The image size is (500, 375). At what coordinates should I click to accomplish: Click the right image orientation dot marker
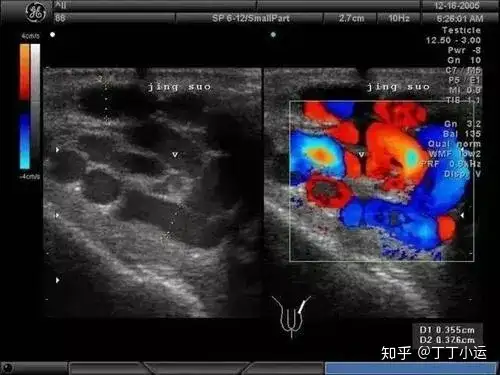(x=273, y=34)
